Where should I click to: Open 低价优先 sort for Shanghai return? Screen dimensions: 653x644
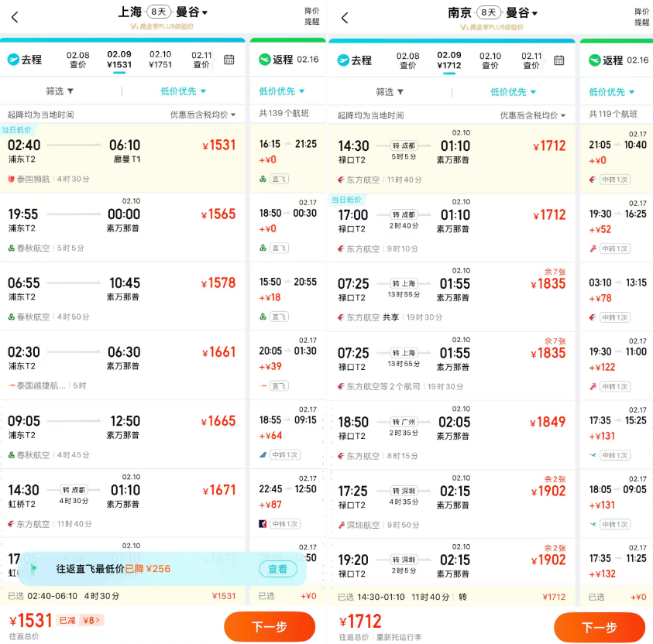coord(282,91)
